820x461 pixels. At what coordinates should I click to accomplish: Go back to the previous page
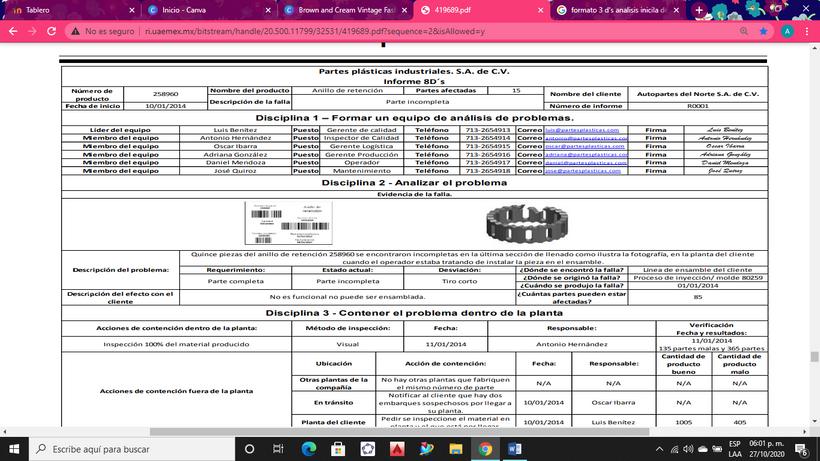(13, 31)
